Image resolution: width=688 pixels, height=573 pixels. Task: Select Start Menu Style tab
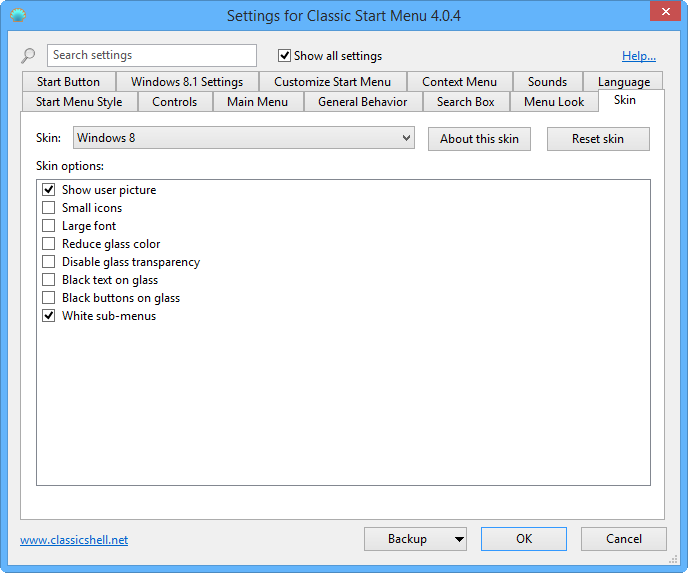(x=79, y=102)
